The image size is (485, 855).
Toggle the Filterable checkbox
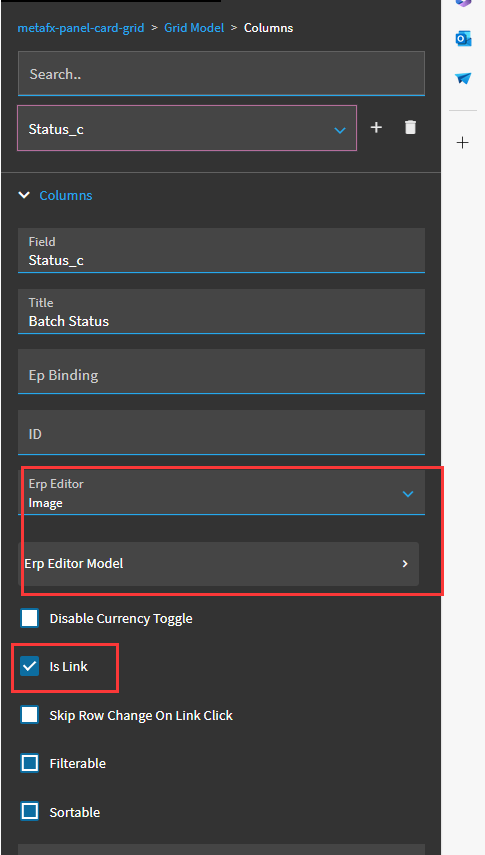tap(29, 763)
